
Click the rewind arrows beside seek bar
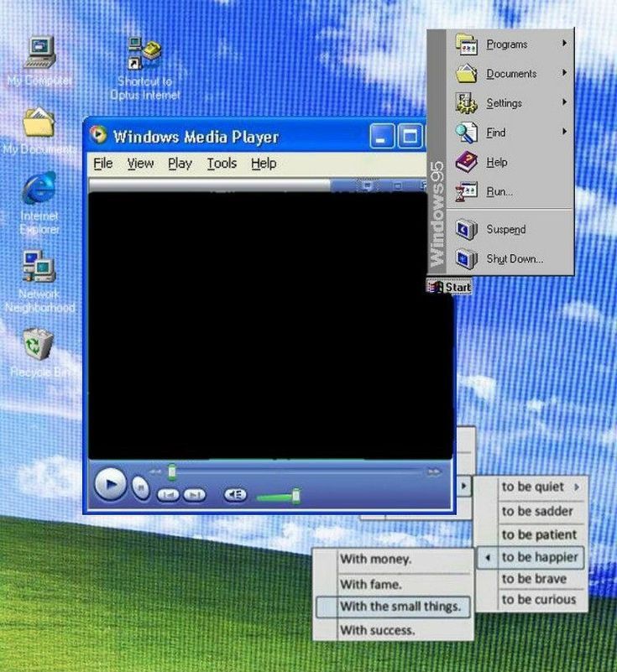[154, 471]
